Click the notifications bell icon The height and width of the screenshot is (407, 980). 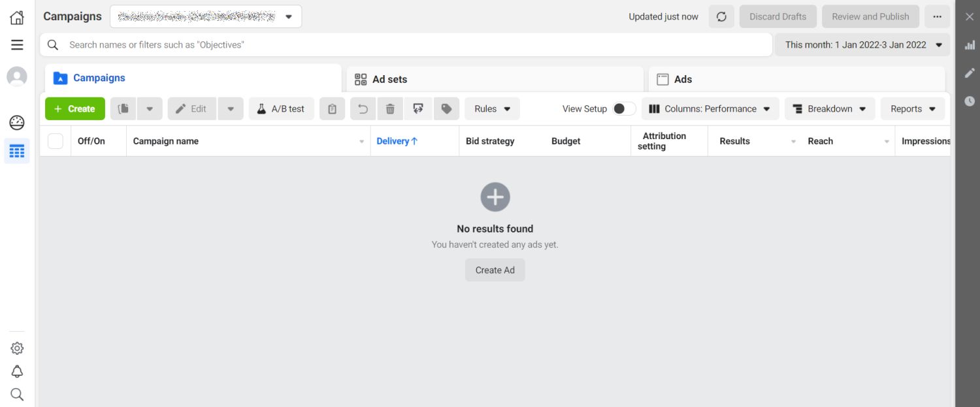(x=16, y=371)
